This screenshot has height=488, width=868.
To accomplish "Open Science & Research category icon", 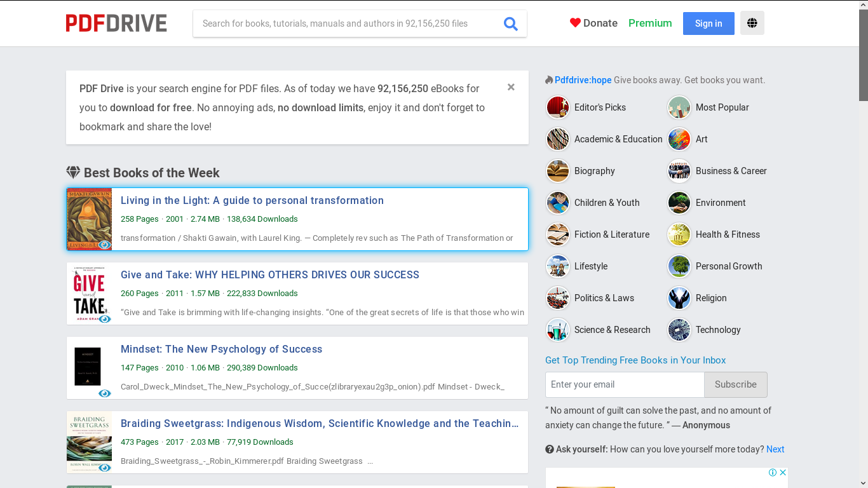I will (x=558, y=330).
